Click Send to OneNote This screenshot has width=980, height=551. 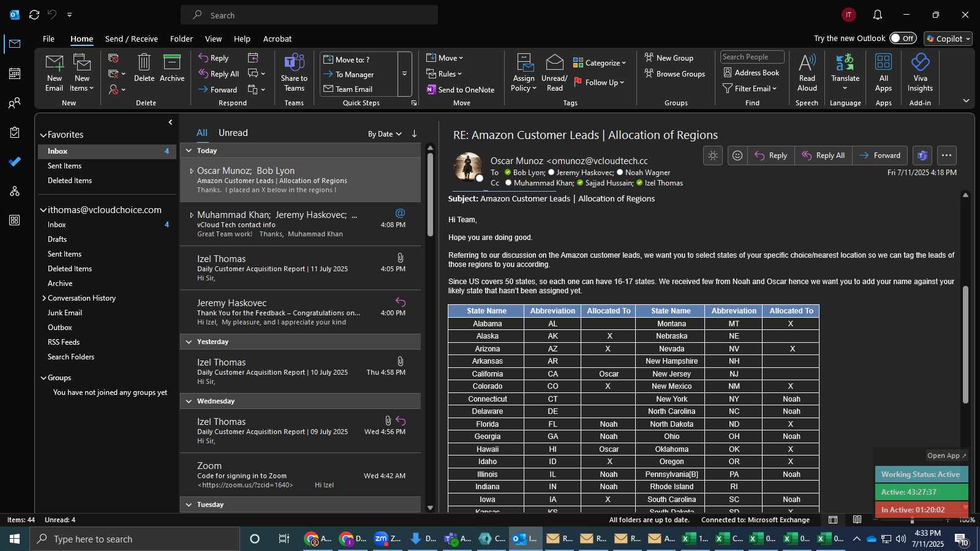point(461,89)
